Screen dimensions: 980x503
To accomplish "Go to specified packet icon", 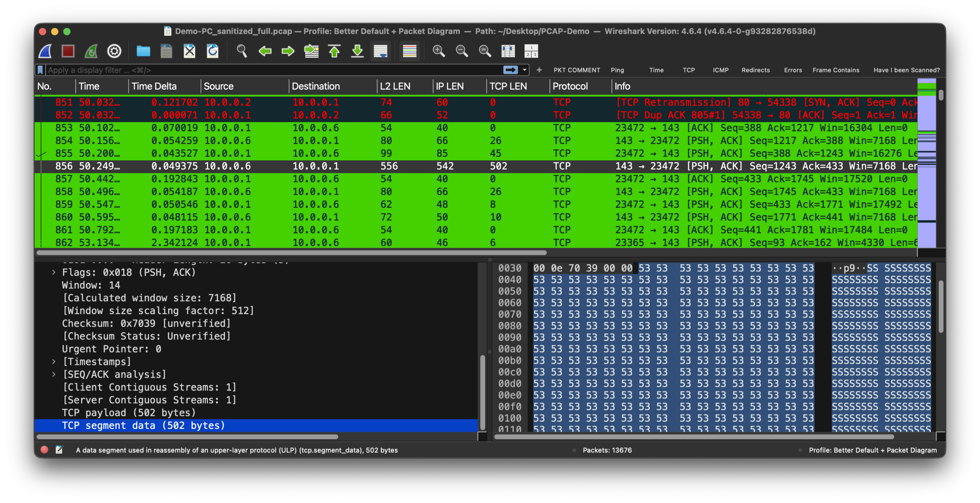I will (311, 51).
